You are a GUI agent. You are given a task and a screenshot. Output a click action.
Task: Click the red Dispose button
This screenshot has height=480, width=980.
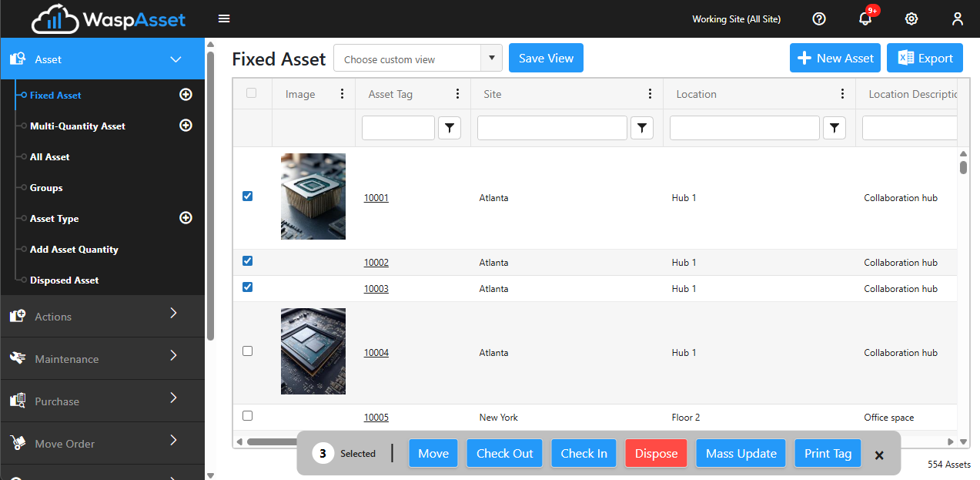click(x=657, y=453)
